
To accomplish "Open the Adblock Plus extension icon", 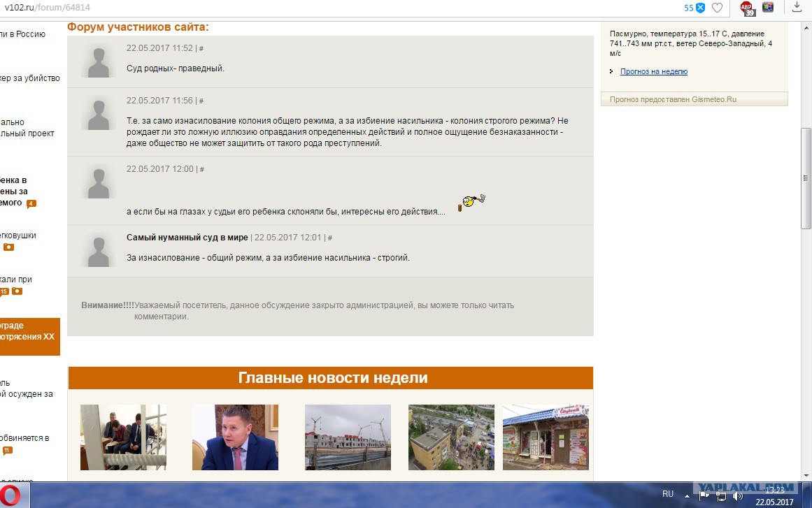I will click(x=747, y=8).
